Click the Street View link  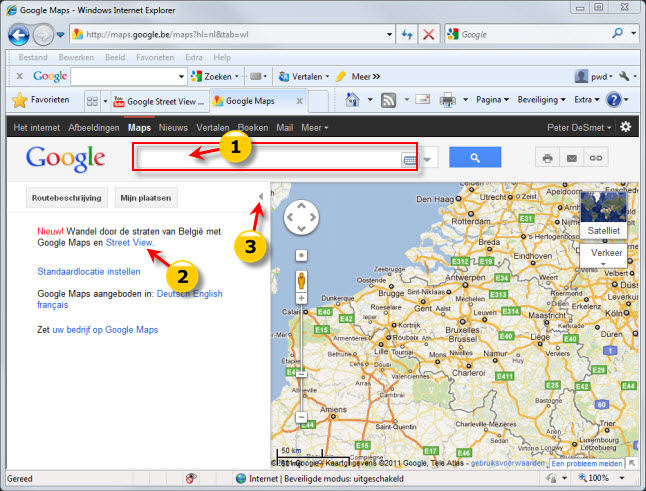[129, 243]
